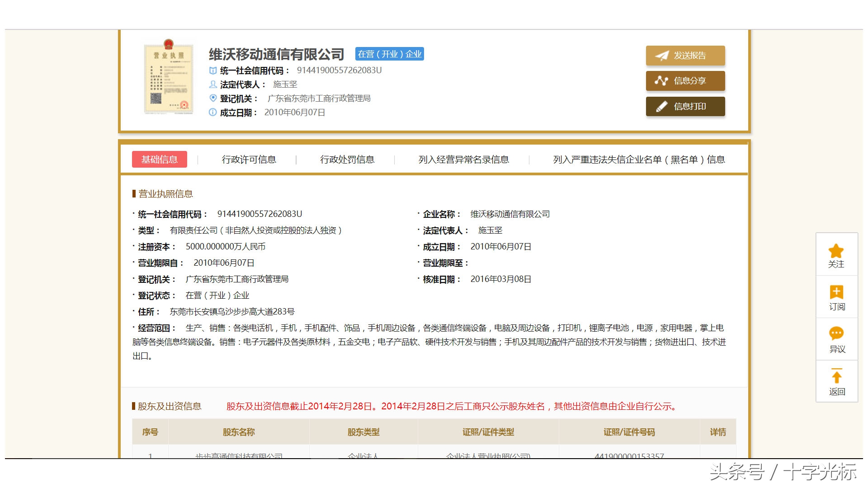Click the shield icon beside 统一社会信用代码
This screenshot has height=488, width=868.
[212, 70]
